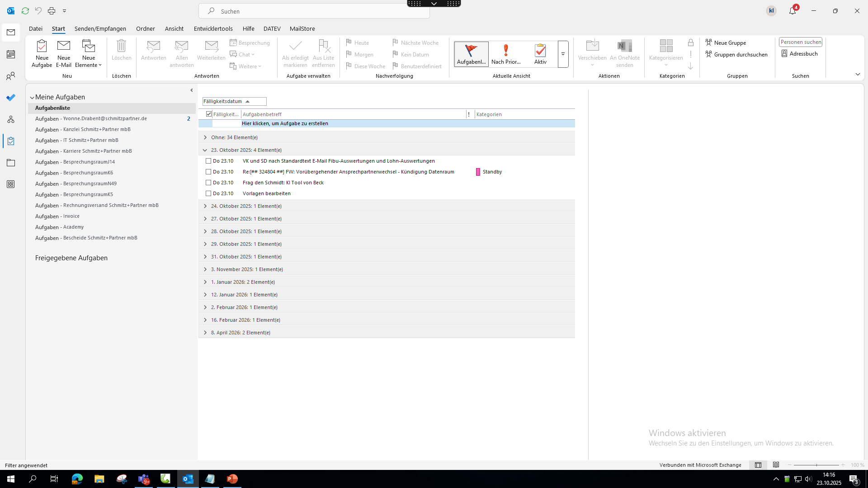The image size is (868, 488).
Task: Click the zoom slider in status bar
Action: coord(816,465)
